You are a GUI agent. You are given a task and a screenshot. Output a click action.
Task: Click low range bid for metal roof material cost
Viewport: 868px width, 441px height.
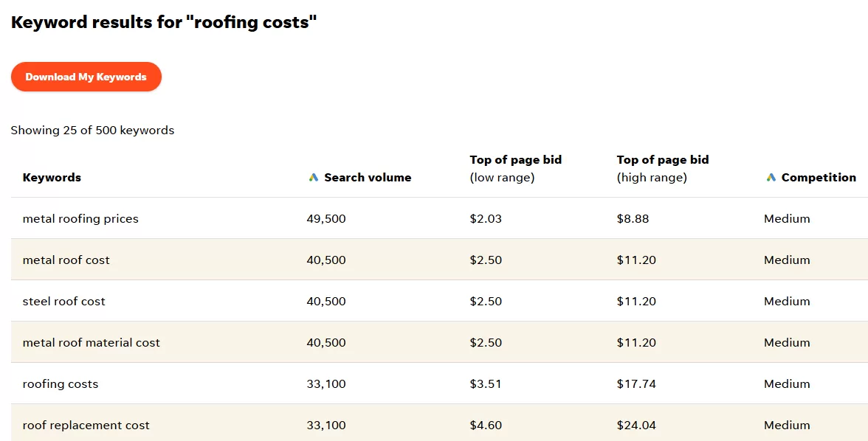pos(486,342)
